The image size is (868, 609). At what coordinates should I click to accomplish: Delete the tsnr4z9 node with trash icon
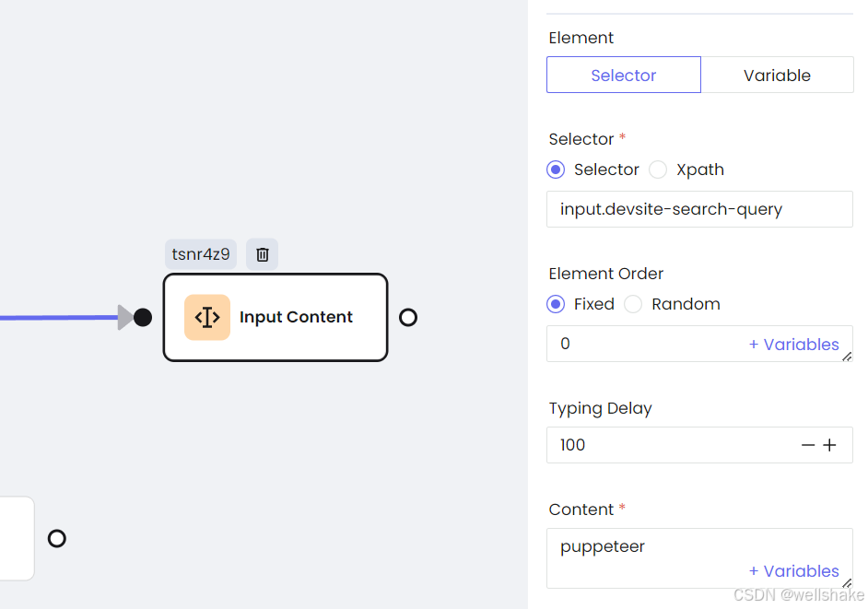pos(263,254)
